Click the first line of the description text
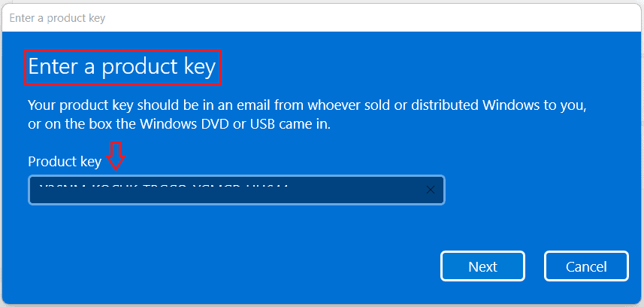Image resolution: width=644 pixels, height=307 pixels. 306,105
